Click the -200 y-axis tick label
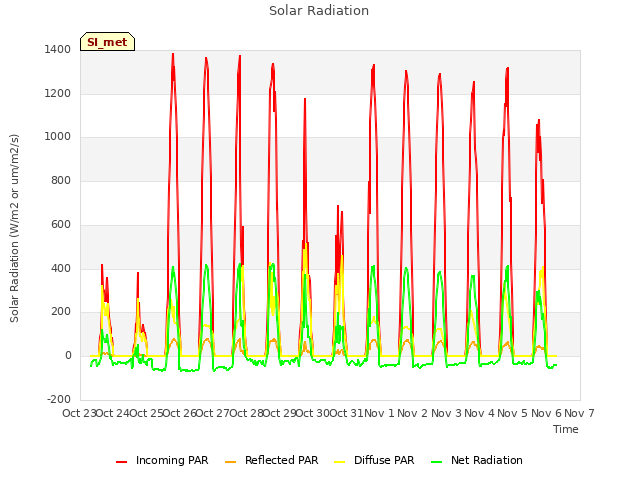The width and height of the screenshot is (640, 480). (x=59, y=399)
